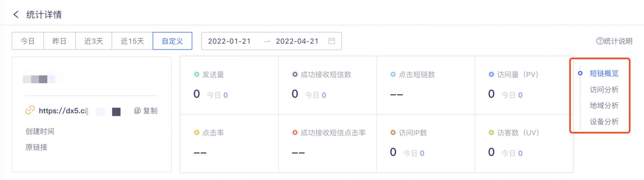644x180 pixels.
Task: Open 设备分析 anchor link
Action: [x=604, y=122]
